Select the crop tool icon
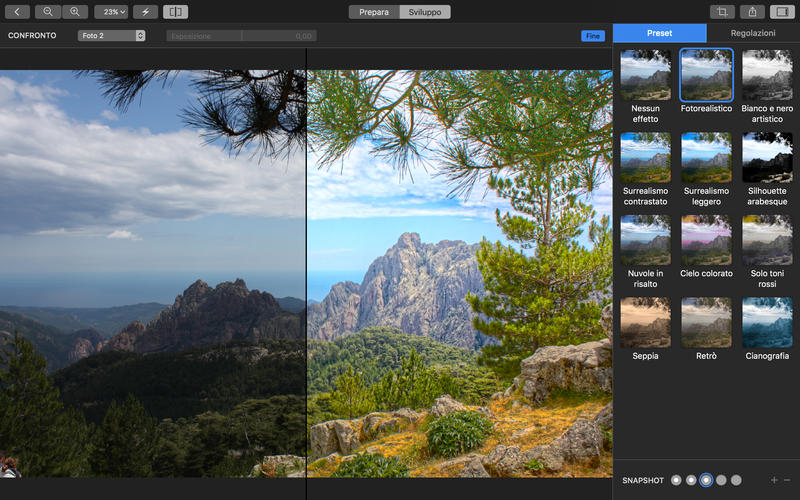This screenshot has width=800, height=500. pyautogui.click(x=722, y=12)
